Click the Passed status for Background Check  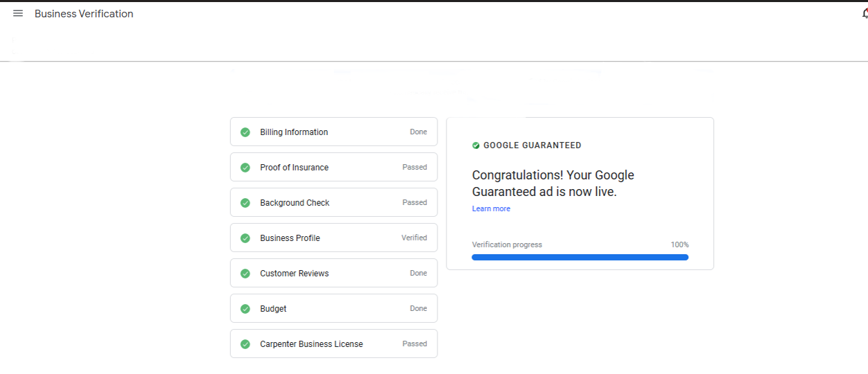pyautogui.click(x=415, y=202)
